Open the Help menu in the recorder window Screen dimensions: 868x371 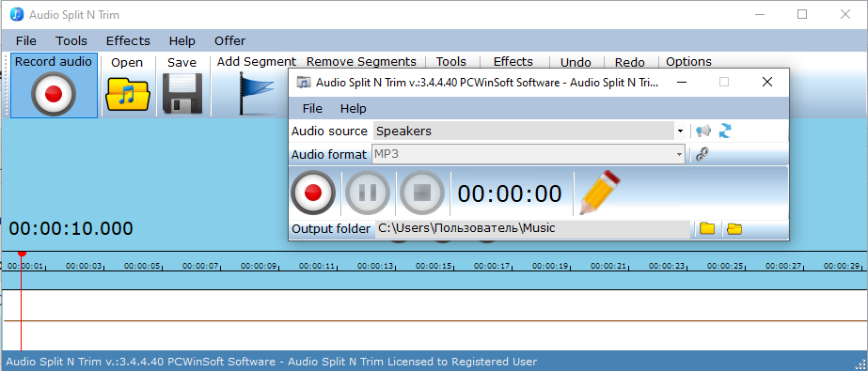[x=354, y=108]
